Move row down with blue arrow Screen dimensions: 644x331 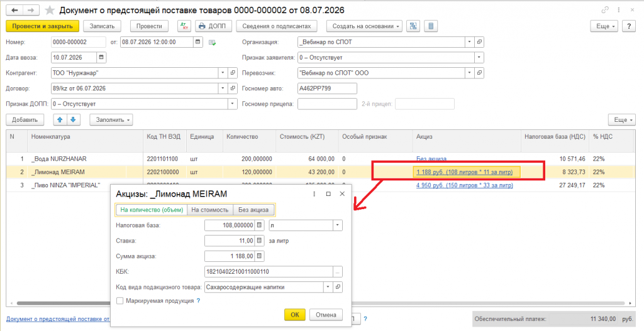(73, 120)
